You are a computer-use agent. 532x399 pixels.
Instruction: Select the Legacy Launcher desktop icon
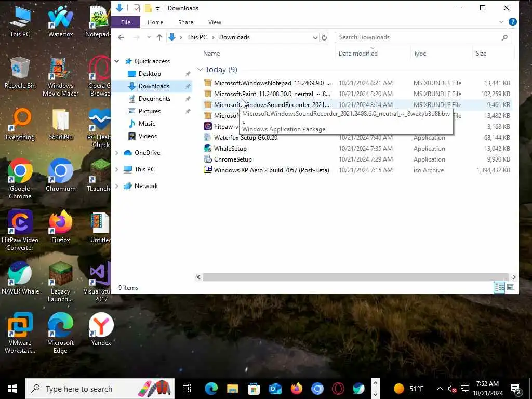coord(60,282)
